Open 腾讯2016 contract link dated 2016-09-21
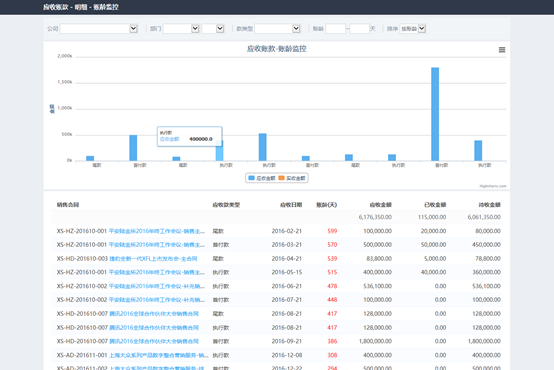This screenshot has height=370, width=554. 154,341
